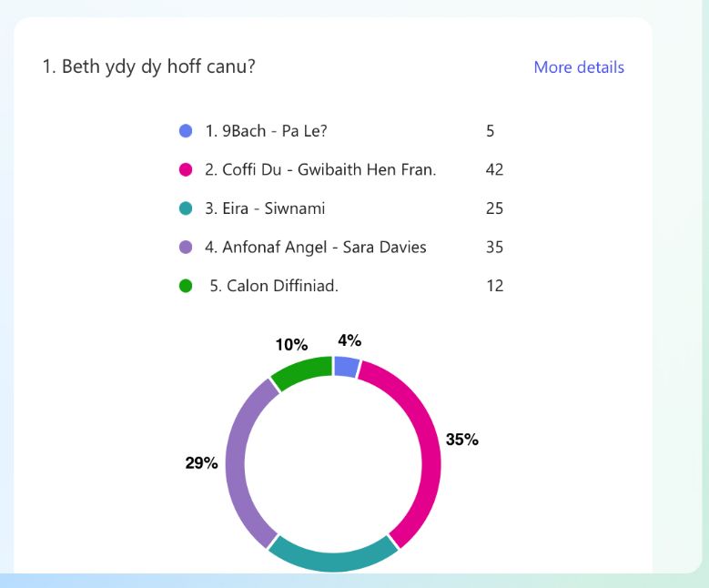
Task: Click the 29% percentage label on chart
Action: pyautogui.click(x=201, y=462)
